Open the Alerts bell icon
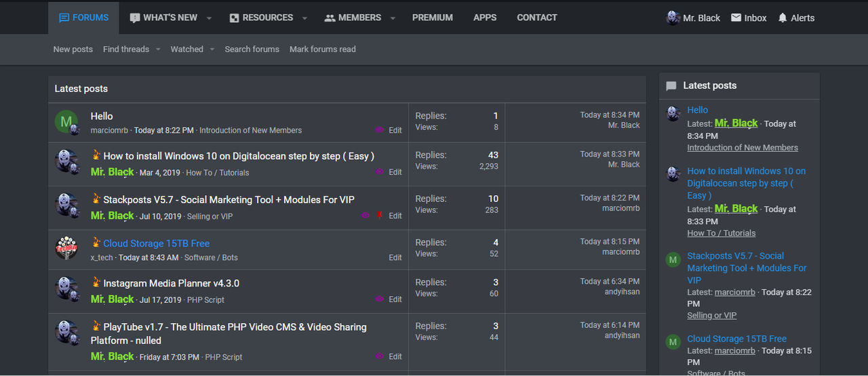 [x=783, y=18]
